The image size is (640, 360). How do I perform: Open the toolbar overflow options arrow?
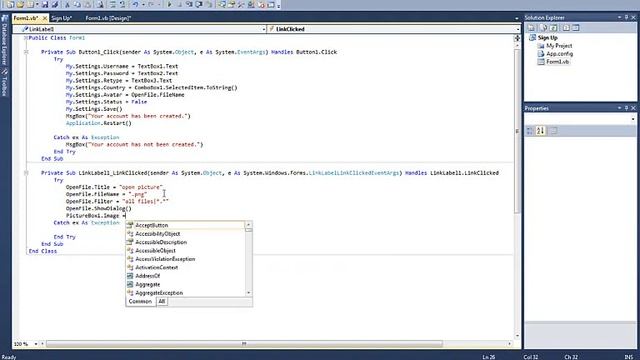click(x=279, y=6)
